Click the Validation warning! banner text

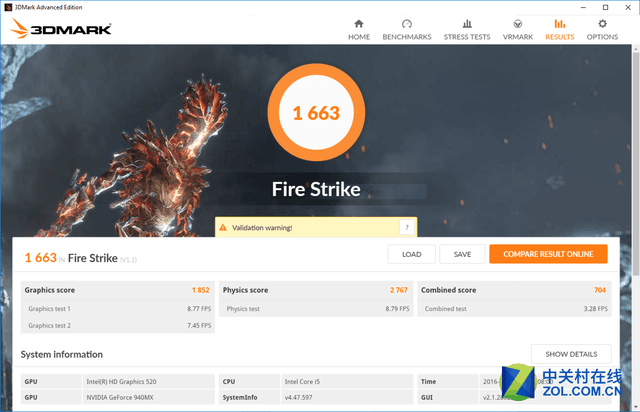262,227
